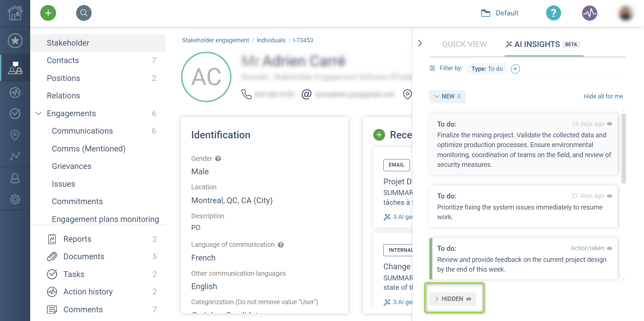The image size is (644, 321).
Task: Toggle eye icon on Action taken to-do
Action: 609,248
